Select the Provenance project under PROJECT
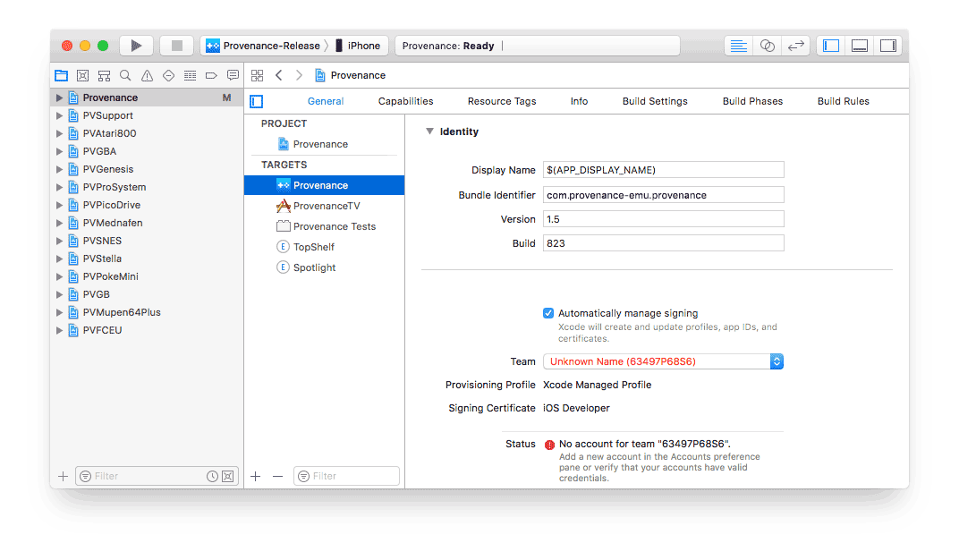959x560 pixels. pos(324,144)
